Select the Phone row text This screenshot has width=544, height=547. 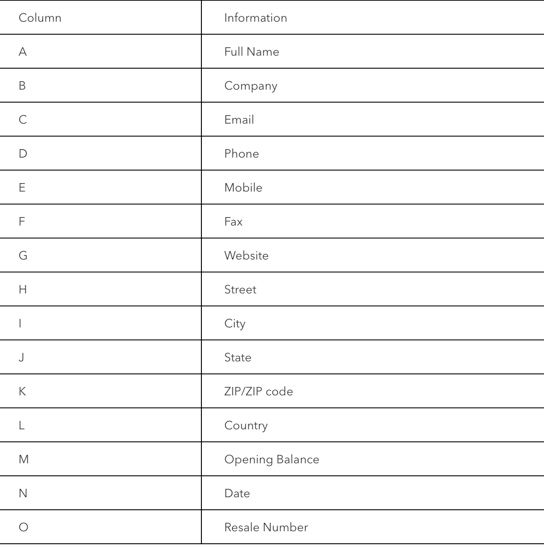pos(241,153)
